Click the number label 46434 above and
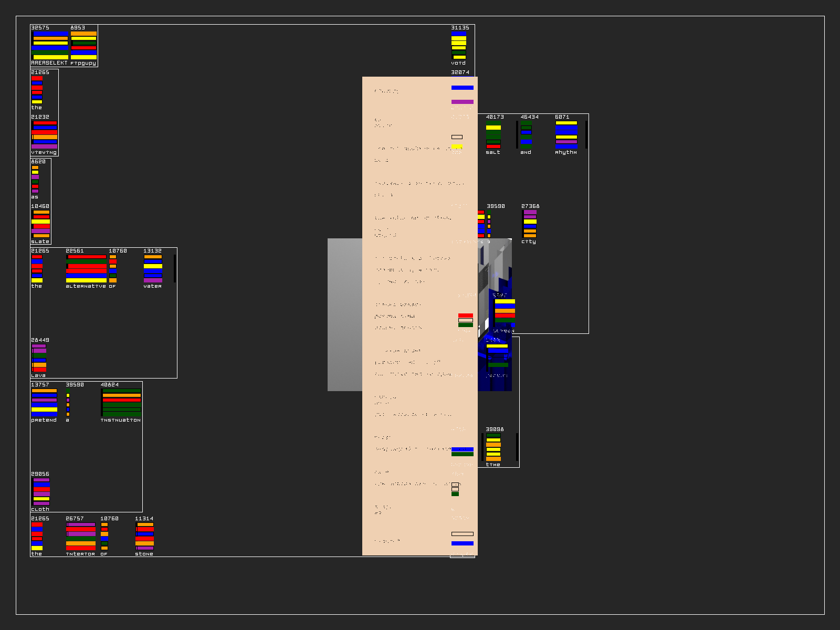840x630 pixels. pos(529,117)
